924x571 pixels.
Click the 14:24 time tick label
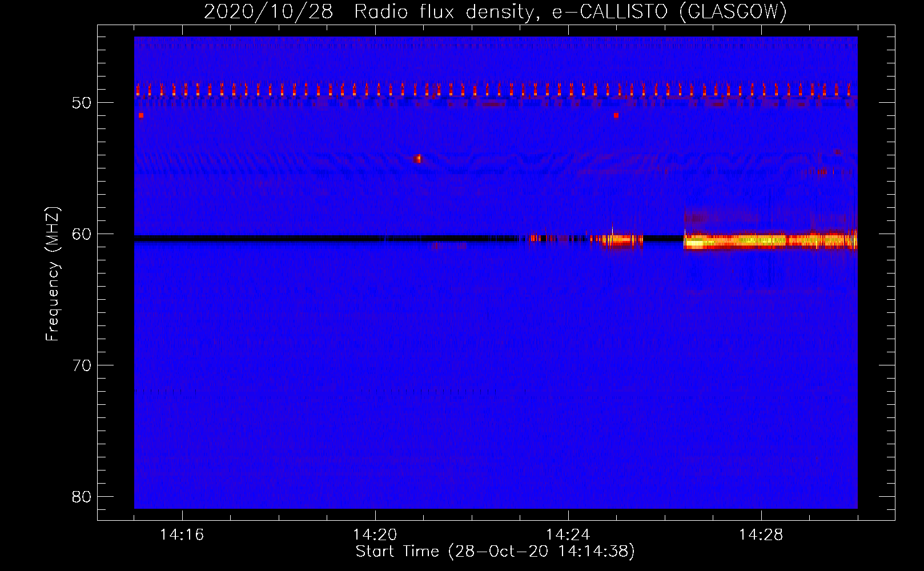[568, 535]
